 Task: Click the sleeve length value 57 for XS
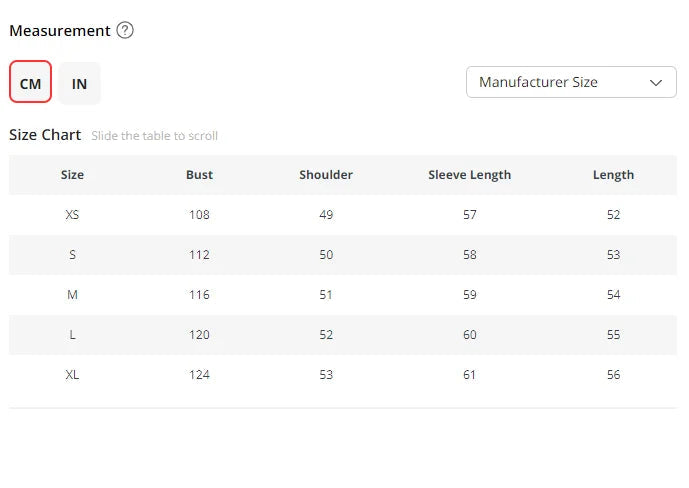470,215
